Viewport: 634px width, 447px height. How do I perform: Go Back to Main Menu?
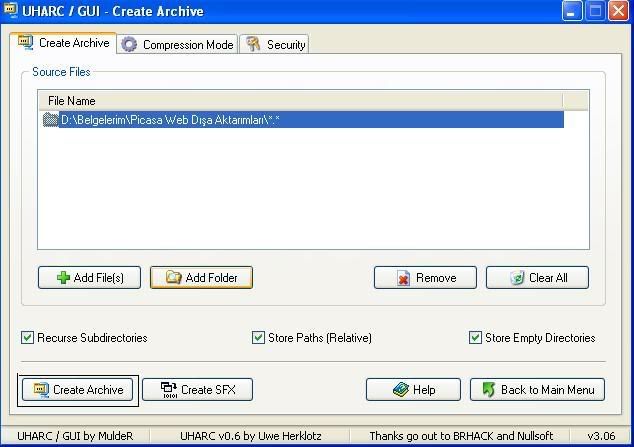(537, 390)
